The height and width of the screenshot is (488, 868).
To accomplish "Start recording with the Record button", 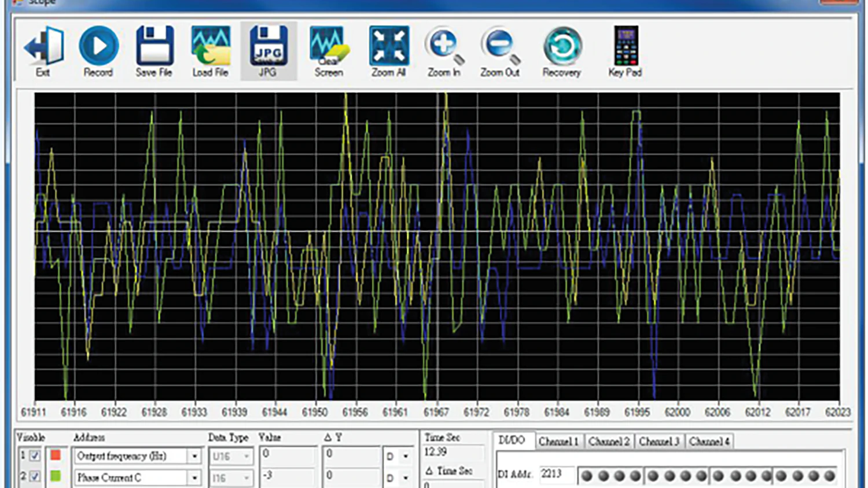I will (x=98, y=45).
